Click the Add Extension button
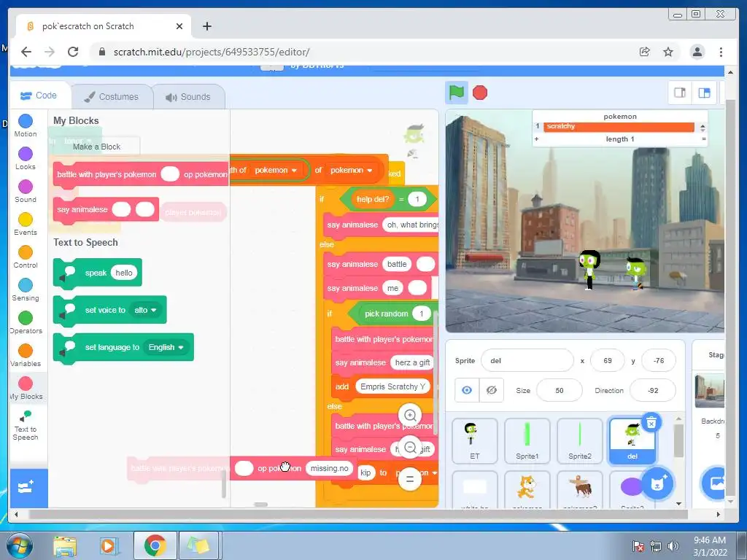This screenshot has height=560, width=747. 28,488
